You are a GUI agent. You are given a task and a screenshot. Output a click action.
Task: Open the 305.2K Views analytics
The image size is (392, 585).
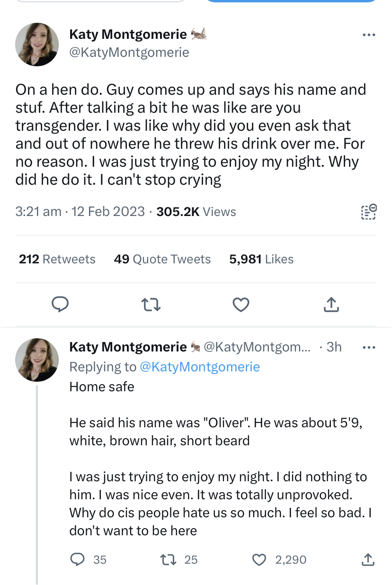[x=196, y=211]
